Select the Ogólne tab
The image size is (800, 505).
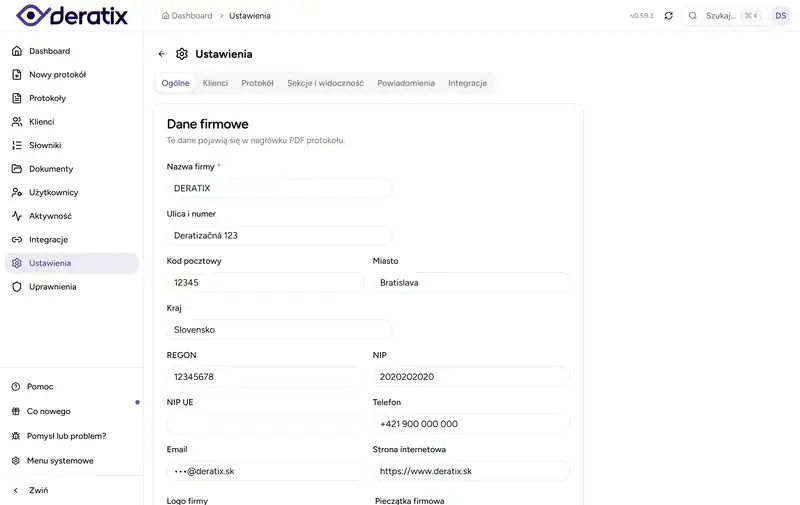coord(176,83)
